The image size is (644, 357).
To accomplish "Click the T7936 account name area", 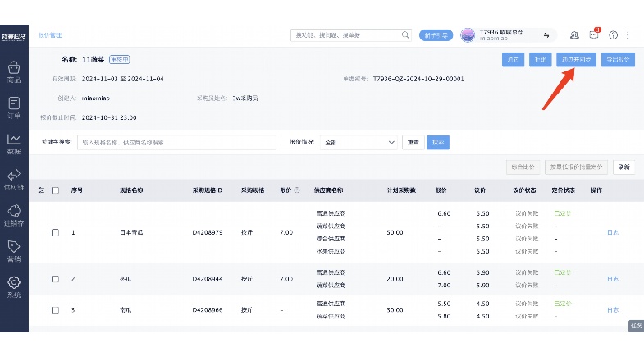I will (501, 35).
